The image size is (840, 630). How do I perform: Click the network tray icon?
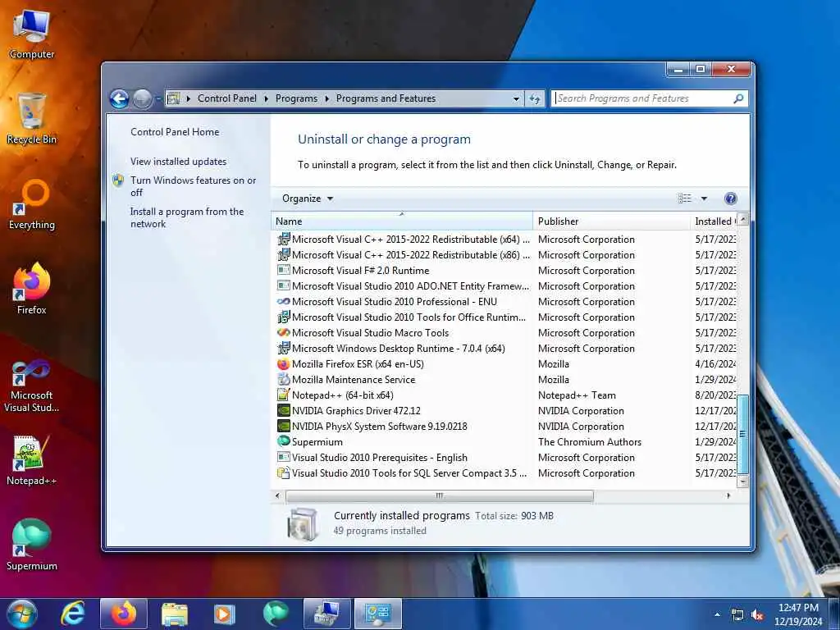tap(737, 615)
